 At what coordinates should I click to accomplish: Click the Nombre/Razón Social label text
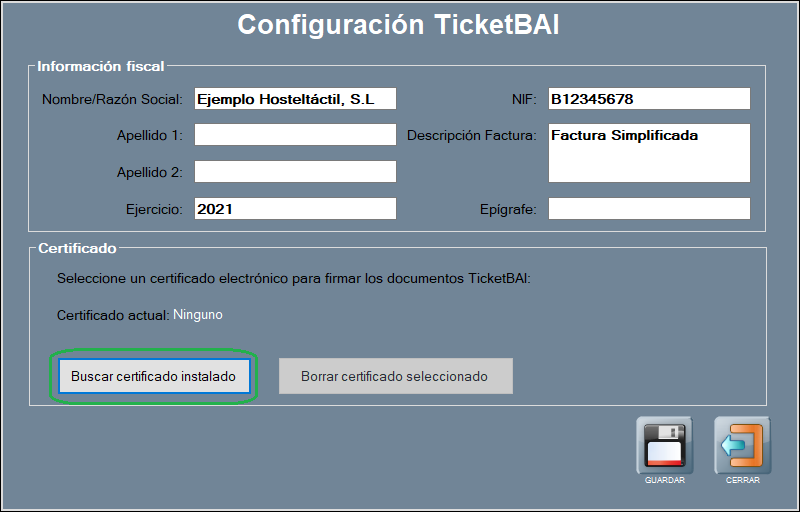click(x=112, y=100)
